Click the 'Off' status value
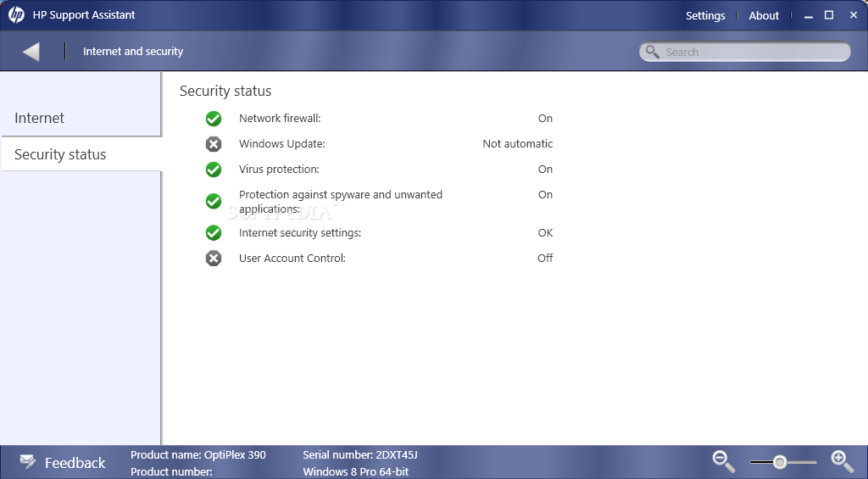The height and width of the screenshot is (479, 868). [545, 258]
